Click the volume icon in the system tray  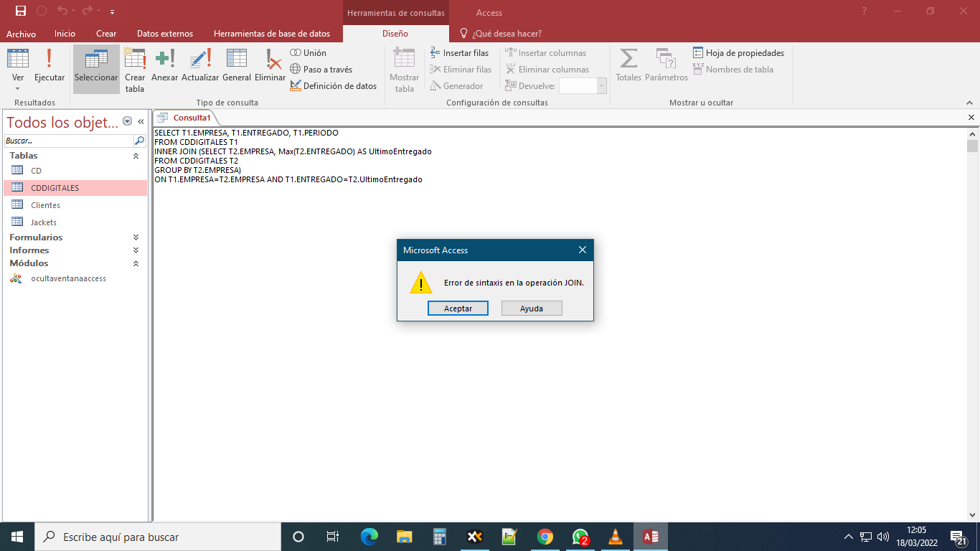click(x=883, y=537)
